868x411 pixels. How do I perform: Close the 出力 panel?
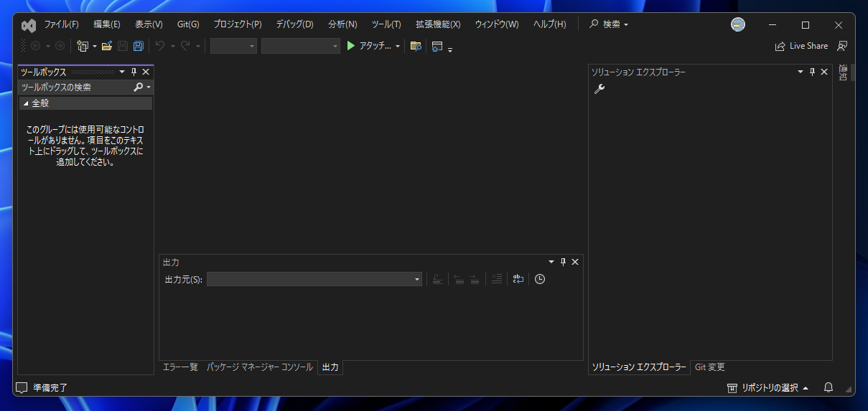575,262
